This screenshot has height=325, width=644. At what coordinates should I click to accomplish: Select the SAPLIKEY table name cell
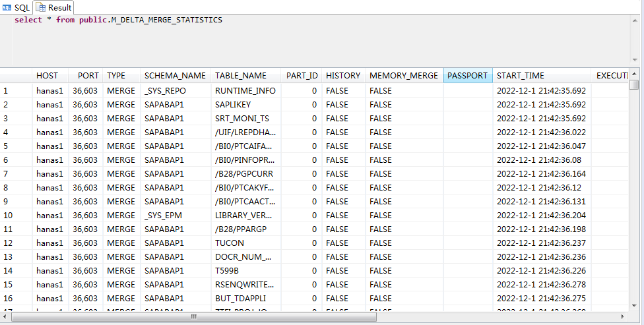[x=245, y=105]
